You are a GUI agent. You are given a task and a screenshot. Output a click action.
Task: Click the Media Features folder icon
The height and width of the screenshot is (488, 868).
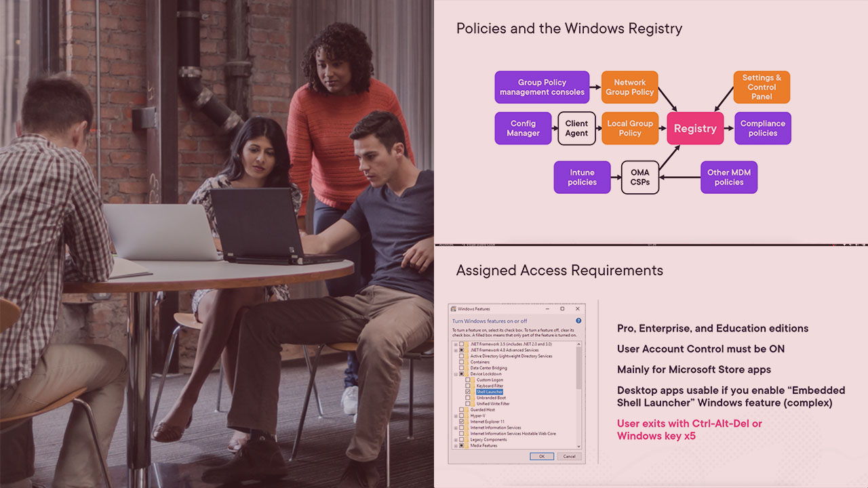[x=467, y=445]
